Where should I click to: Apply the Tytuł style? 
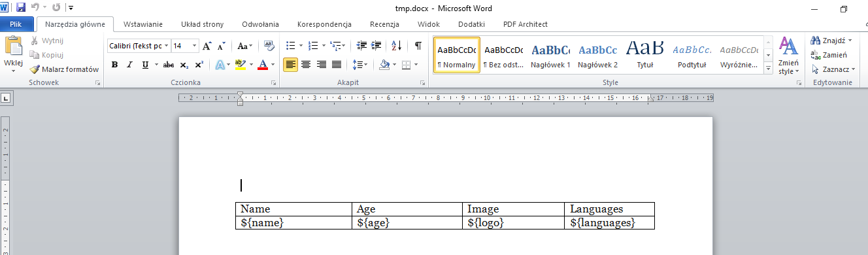[644, 55]
